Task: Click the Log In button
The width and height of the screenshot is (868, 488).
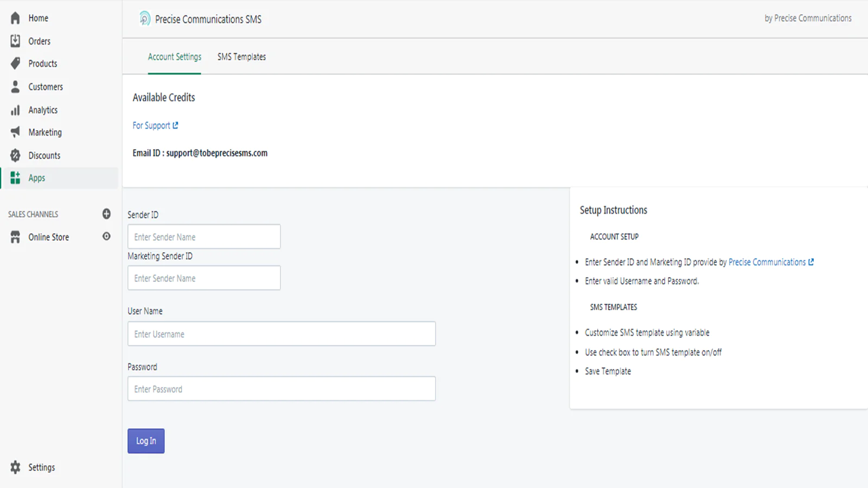Action: 146,441
